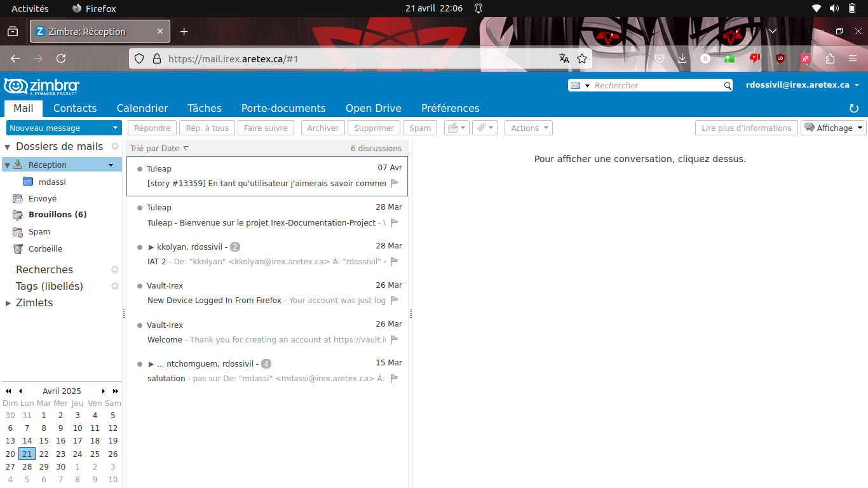Open mail folders gear options
868x488 pixels.
(x=115, y=146)
